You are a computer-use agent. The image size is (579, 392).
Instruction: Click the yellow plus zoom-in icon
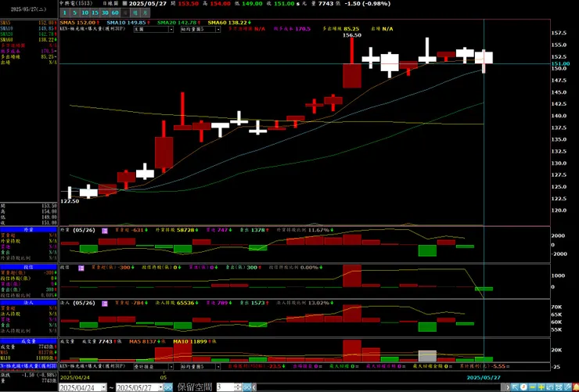pyautogui.click(x=541, y=387)
